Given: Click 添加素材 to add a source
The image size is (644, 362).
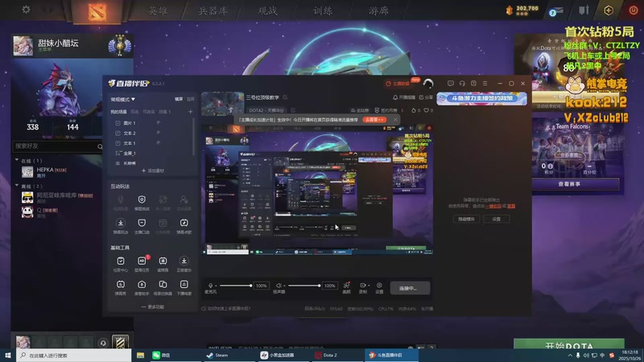Looking at the screenshot, I should click(152, 171).
